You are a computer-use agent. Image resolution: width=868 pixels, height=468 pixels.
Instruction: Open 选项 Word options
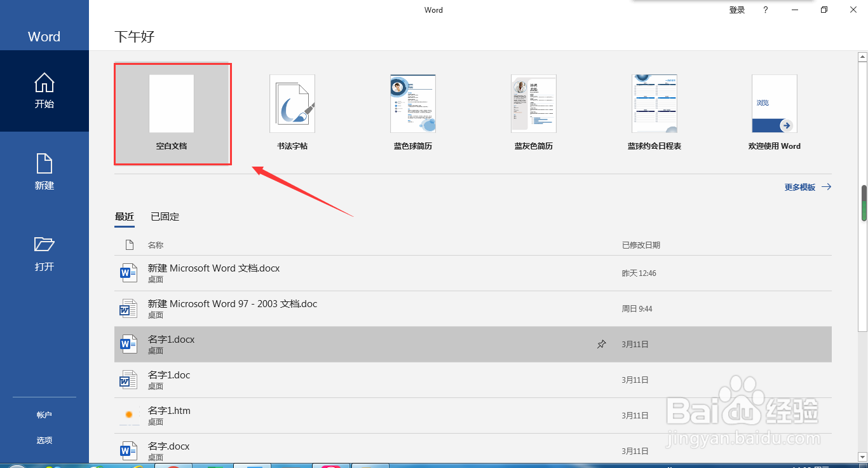(44, 440)
